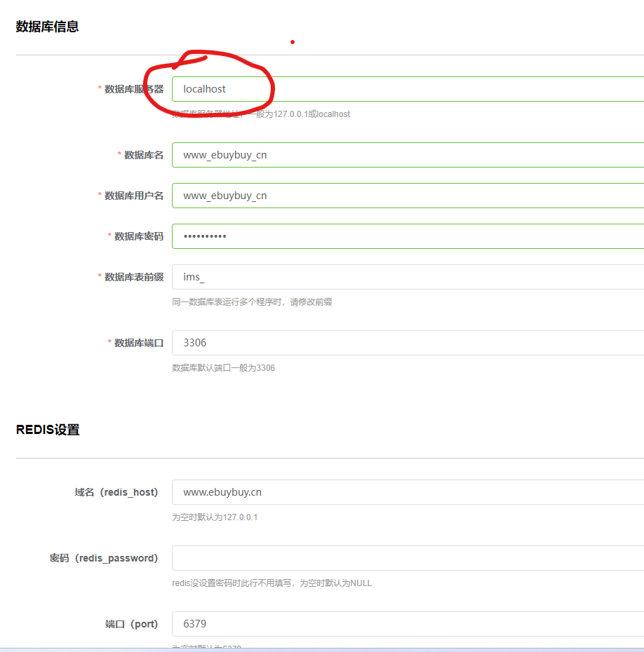Click the 数据库密码 label

(139, 236)
